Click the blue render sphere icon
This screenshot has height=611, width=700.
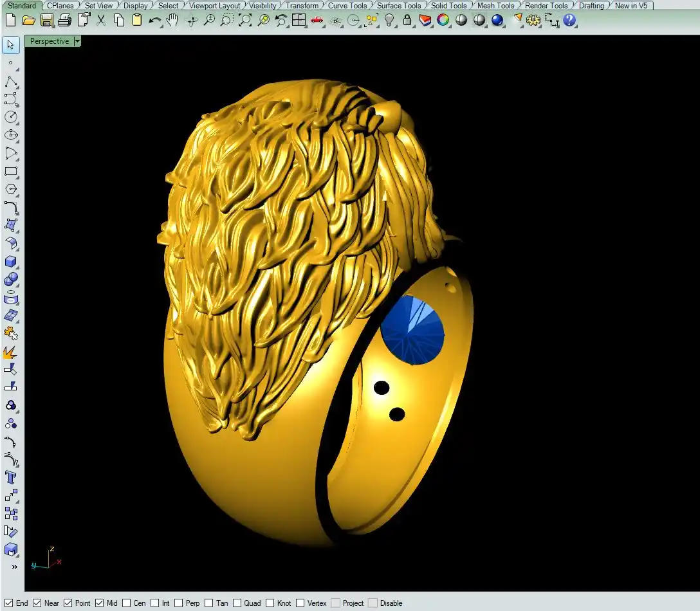point(497,20)
